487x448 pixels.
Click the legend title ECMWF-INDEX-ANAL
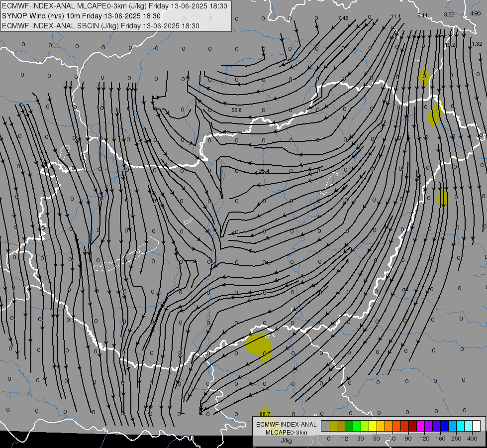(x=287, y=425)
